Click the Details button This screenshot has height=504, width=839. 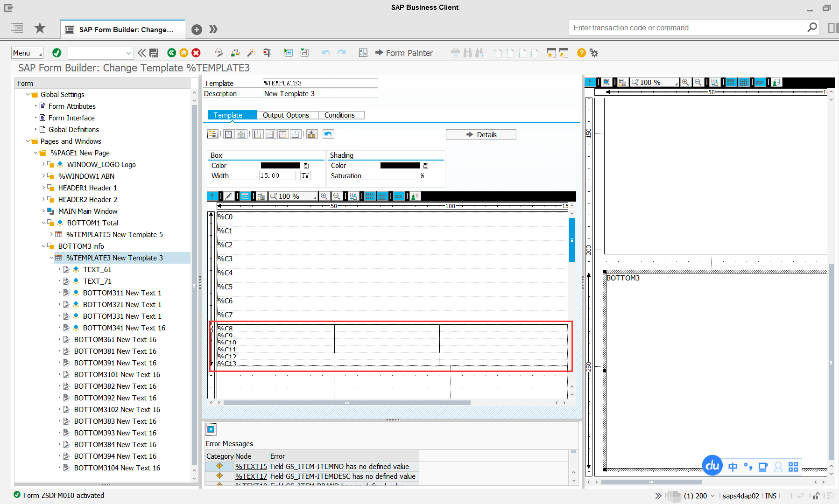(481, 134)
